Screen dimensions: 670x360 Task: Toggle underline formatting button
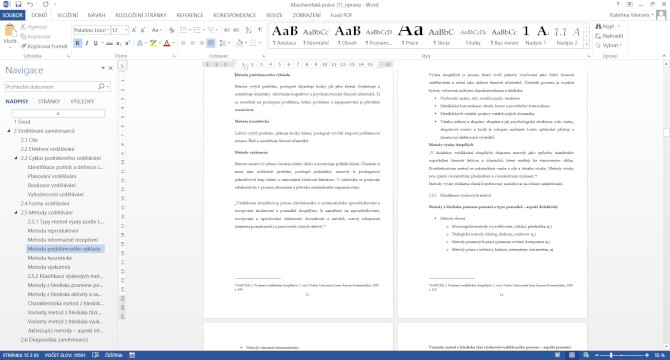[x=96, y=43]
